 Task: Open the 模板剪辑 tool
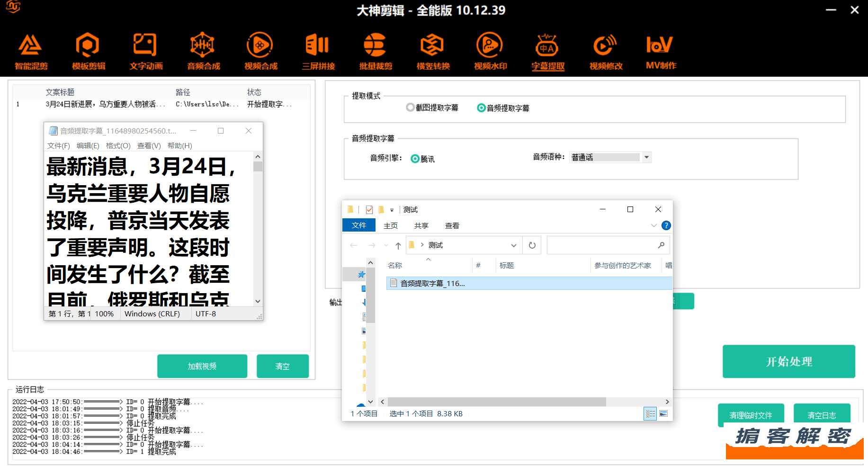pyautogui.click(x=89, y=52)
